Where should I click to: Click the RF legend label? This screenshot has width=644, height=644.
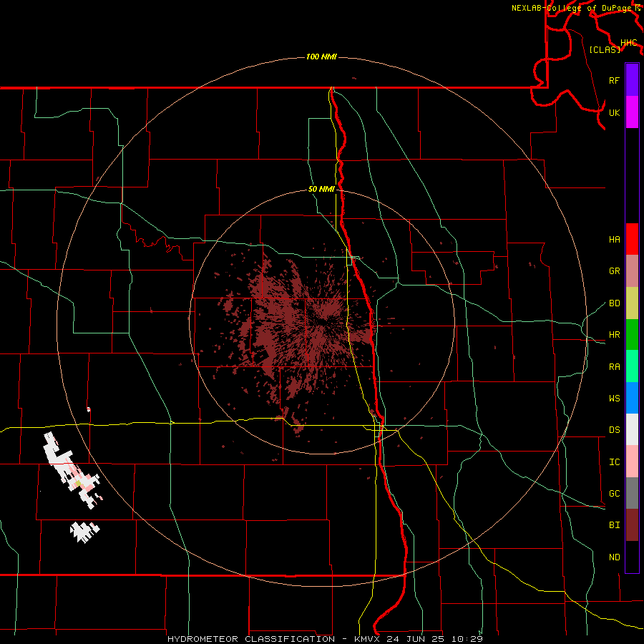(x=614, y=81)
